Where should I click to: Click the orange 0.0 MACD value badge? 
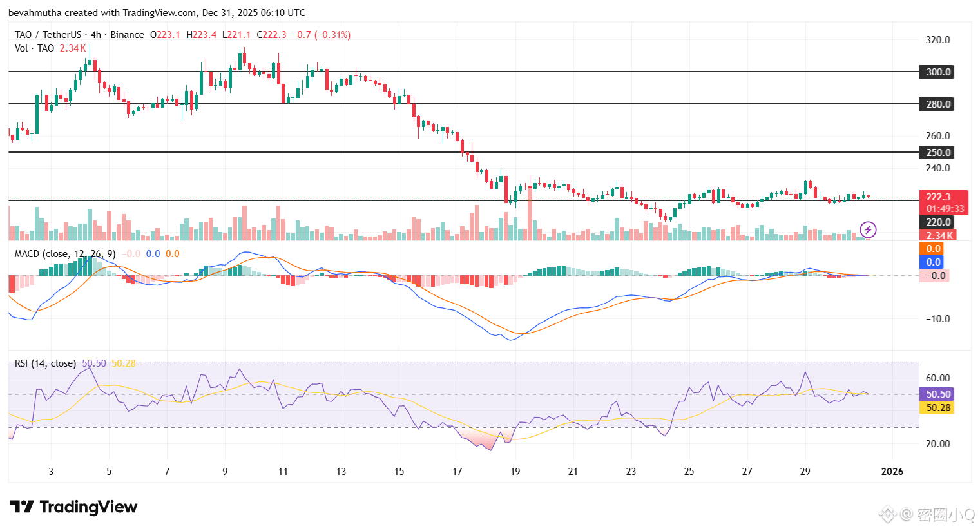(935, 247)
